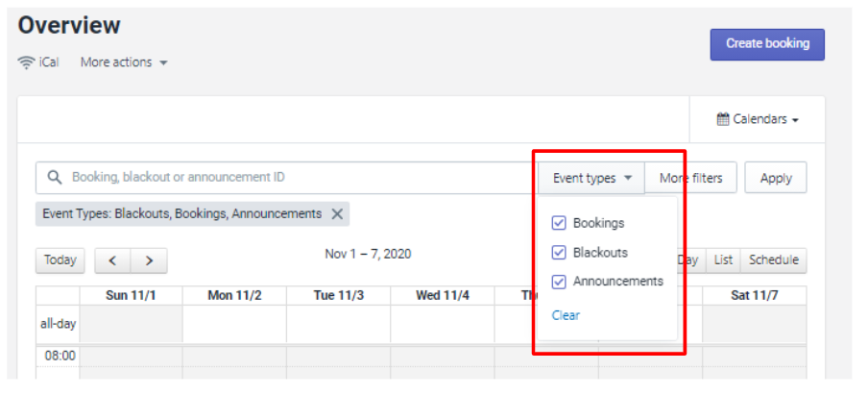Click the Create booking button
This screenshot has height=395, width=868.
coord(767,44)
